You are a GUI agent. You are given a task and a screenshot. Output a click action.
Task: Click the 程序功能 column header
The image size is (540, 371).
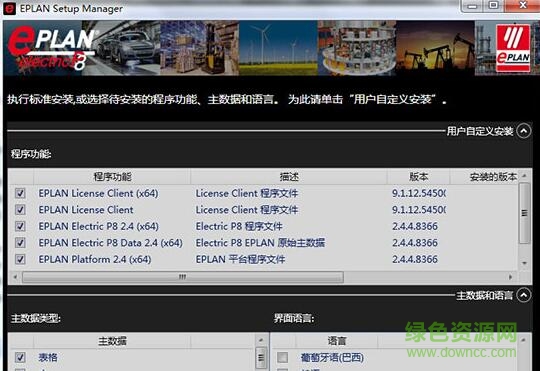tap(112, 177)
